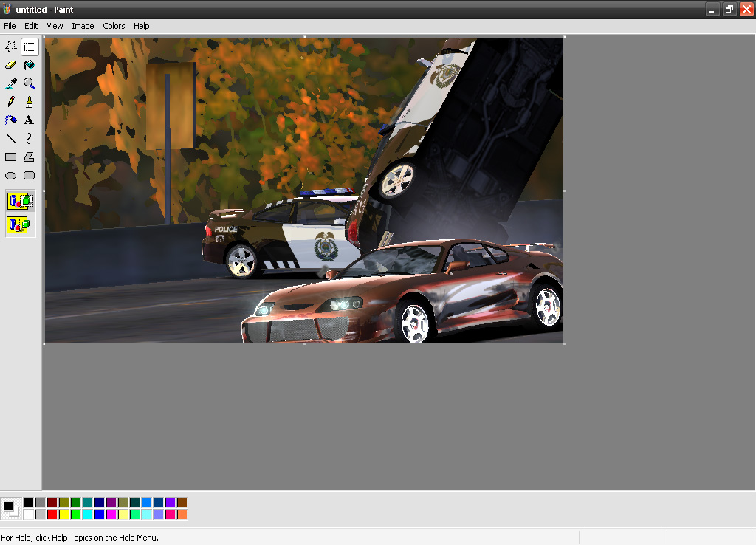Image resolution: width=756 pixels, height=545 pixels.
Task: Open the View menu
Action: (55, 26)
